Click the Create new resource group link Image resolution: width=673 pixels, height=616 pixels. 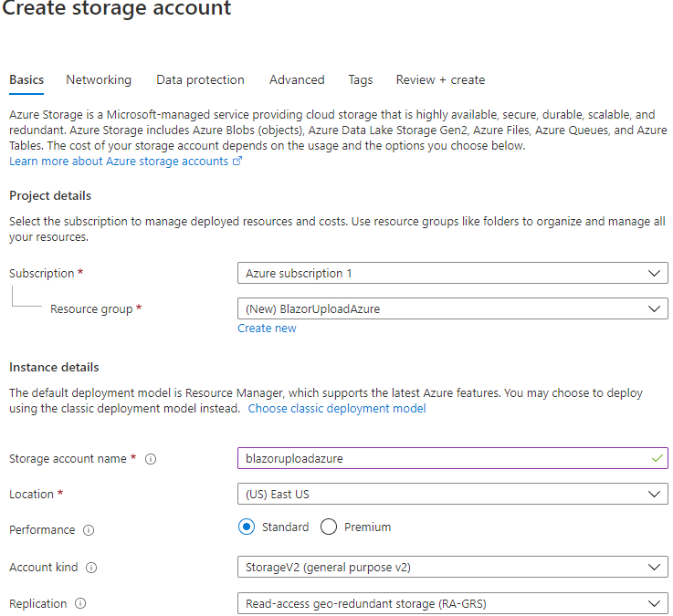[x=267, y=329]
